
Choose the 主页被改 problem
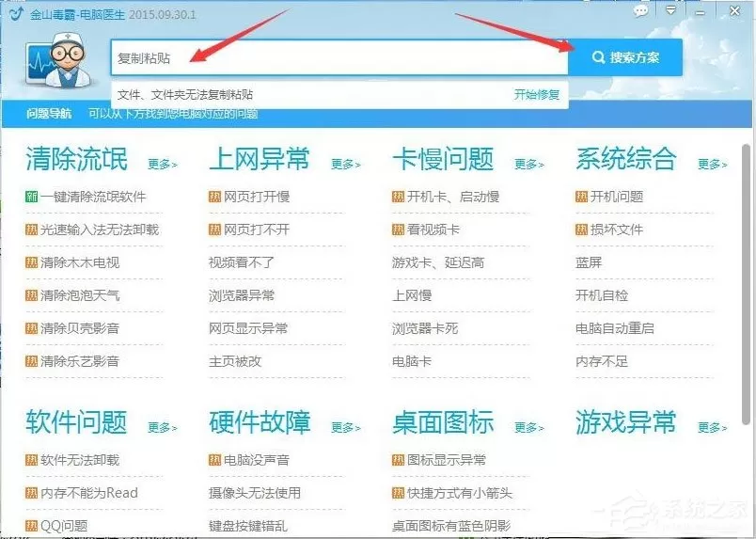pyautogui.click(x=235, y=361)
